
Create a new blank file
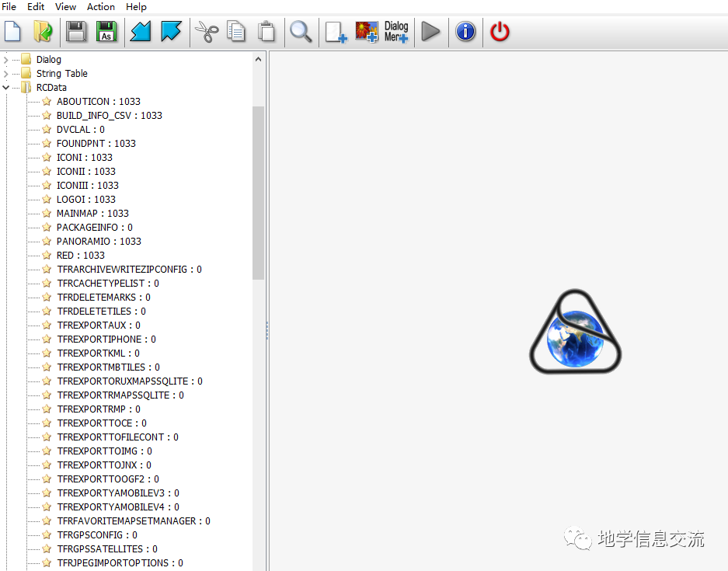point(12,32)
